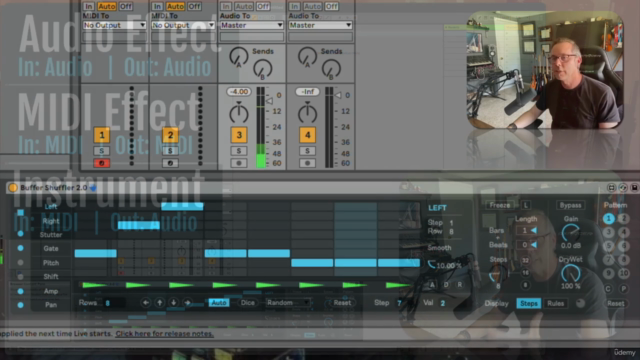Image resolution: width=640 pixels, height=360 pixels.
Task: Open track 2 MIDI To No Output dropdown
Action: click(x=183, y=25)
